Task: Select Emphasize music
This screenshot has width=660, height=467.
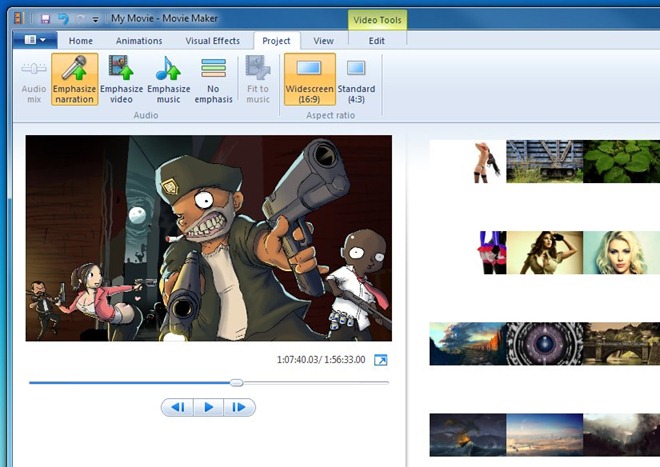Action: pyautogui.click(x=168, y=80)
